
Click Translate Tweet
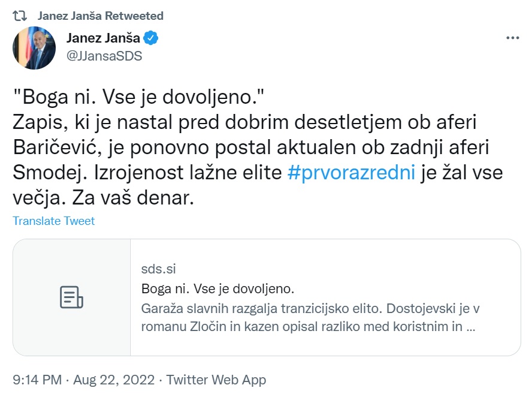54,221
